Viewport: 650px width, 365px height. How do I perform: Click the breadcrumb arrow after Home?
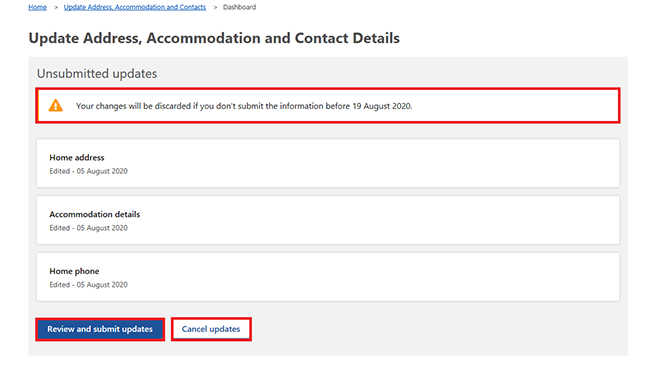[x=56, y=7]
